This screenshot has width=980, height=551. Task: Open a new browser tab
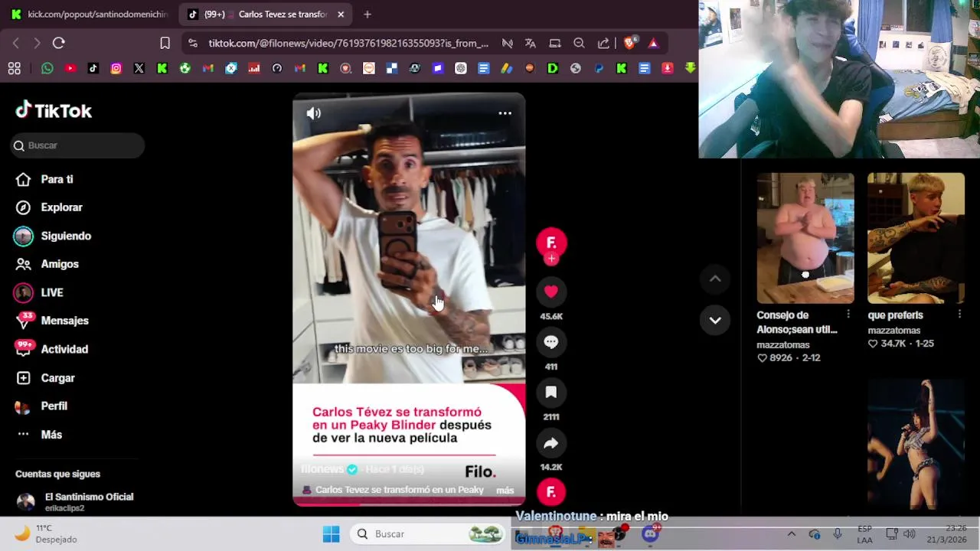pyautogui.click(x=367, y=14)
